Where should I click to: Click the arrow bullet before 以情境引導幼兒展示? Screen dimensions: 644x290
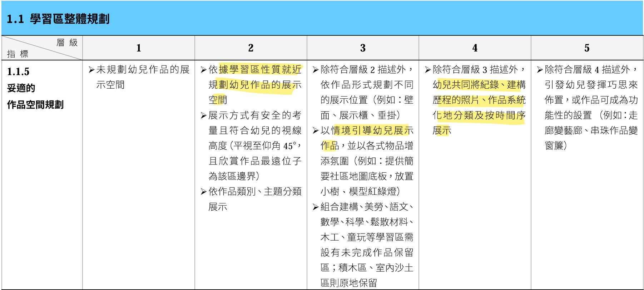pos(316,131)
